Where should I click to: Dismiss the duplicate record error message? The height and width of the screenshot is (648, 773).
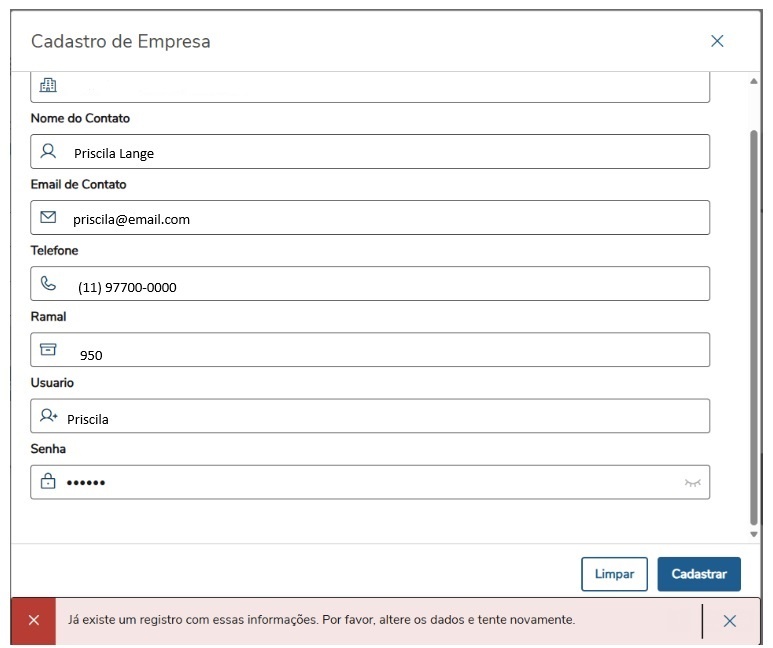729,621
